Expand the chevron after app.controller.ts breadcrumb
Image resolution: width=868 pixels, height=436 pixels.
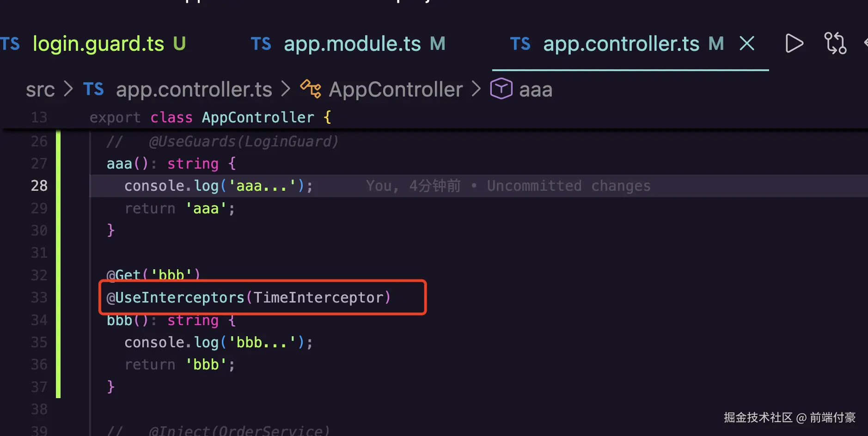[x=286, y=89]
